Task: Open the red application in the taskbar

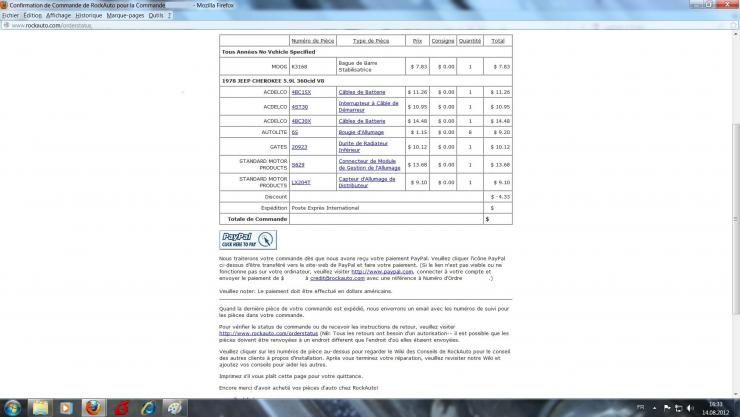Action: tap(121, 408)
